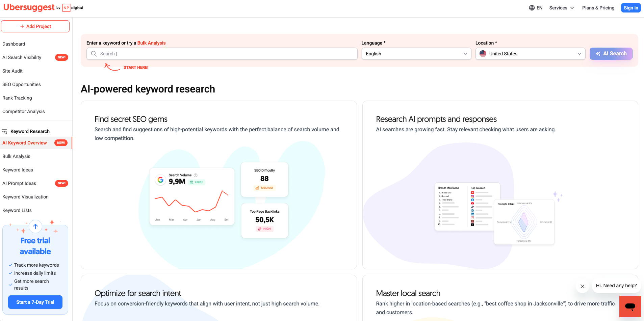Focus the keyword Search input field
Viewport: 644px width, 321px height.
[x=222, y=54]
